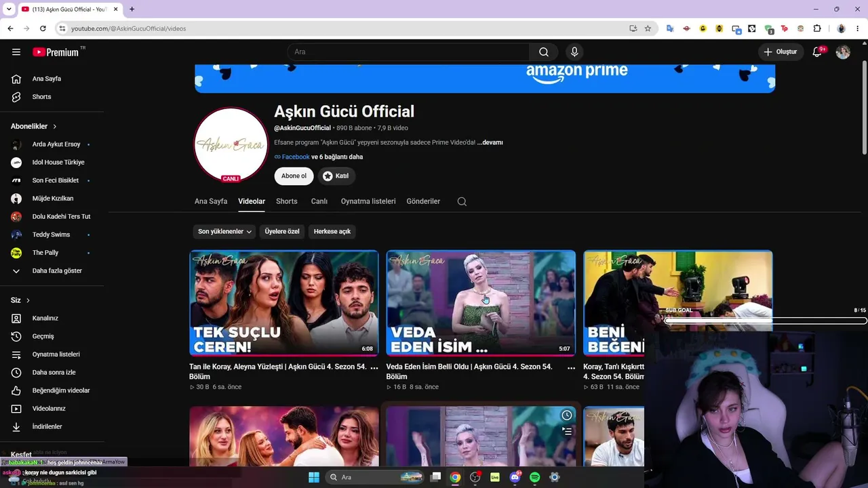Open Task View on the taskbar

tap(435, 477)
